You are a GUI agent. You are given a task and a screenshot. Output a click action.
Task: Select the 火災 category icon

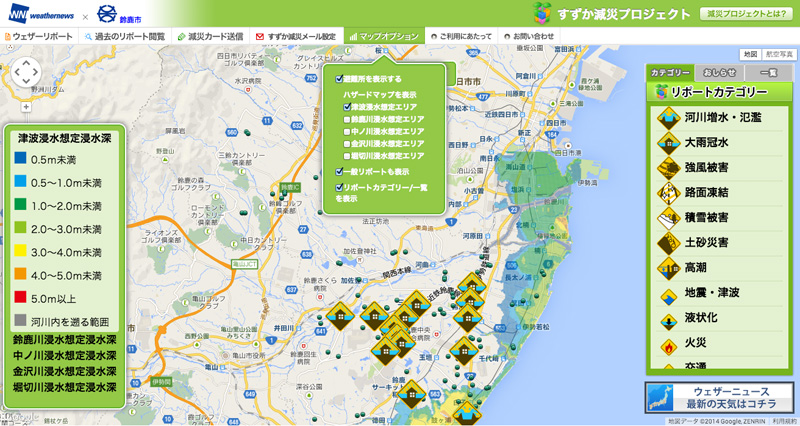click(668, 347)
